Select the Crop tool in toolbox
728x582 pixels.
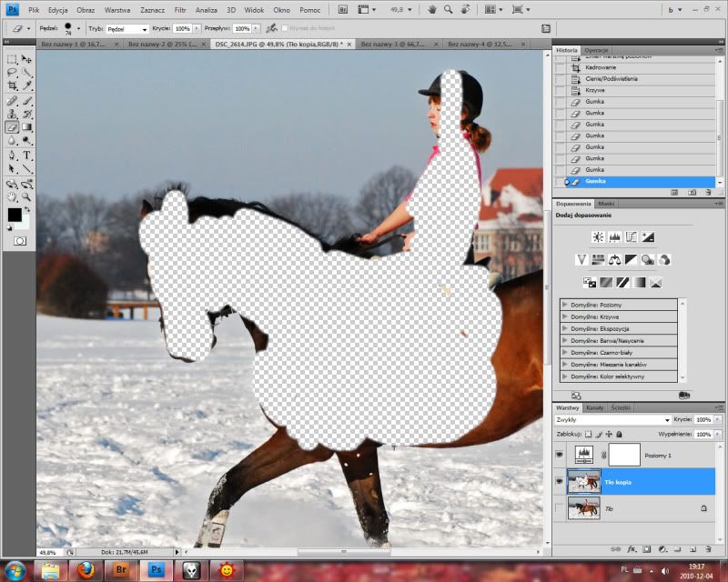pyautogui.click(x=12, y=85)
